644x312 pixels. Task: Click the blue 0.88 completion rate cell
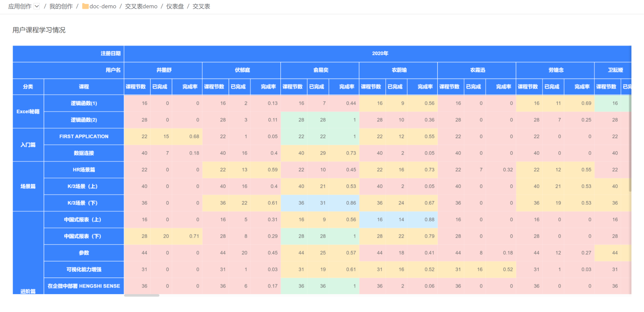[x=423, y=220]
